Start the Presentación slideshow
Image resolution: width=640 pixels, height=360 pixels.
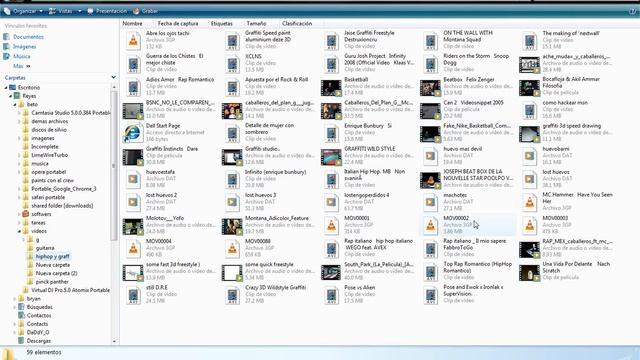coord(107,11)
